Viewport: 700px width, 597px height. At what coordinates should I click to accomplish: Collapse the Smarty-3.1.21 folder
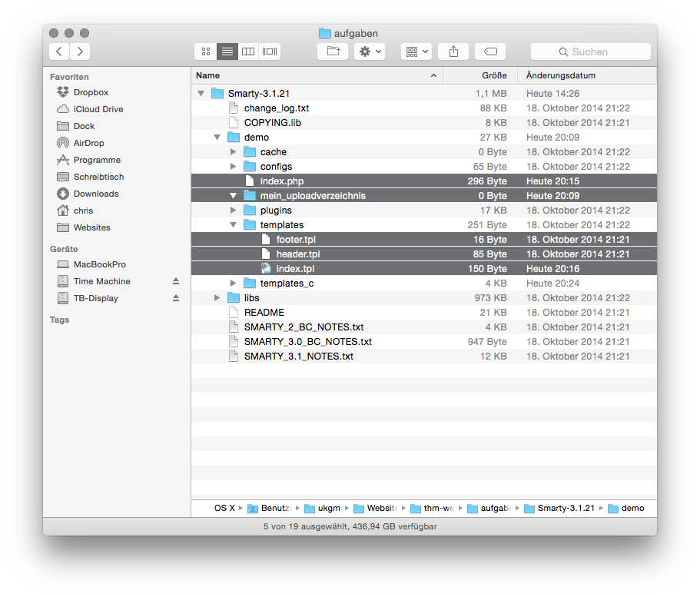click(x=201, y=93)
